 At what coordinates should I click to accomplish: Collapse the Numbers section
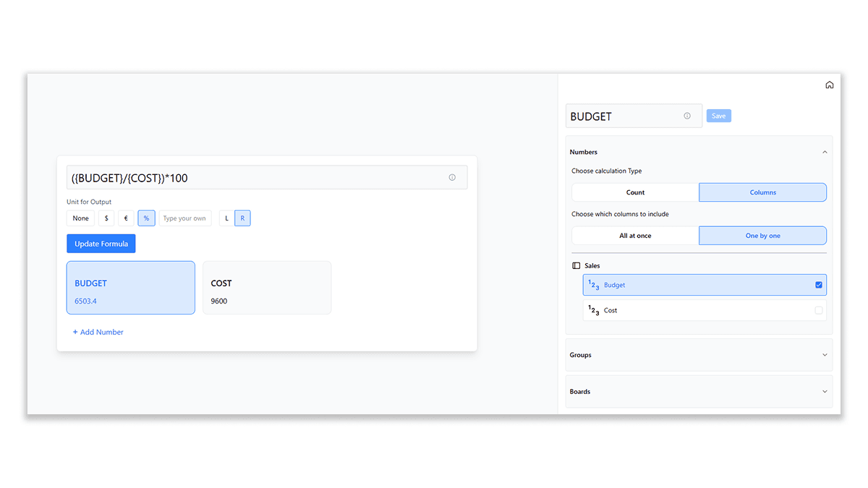point(824,152)
